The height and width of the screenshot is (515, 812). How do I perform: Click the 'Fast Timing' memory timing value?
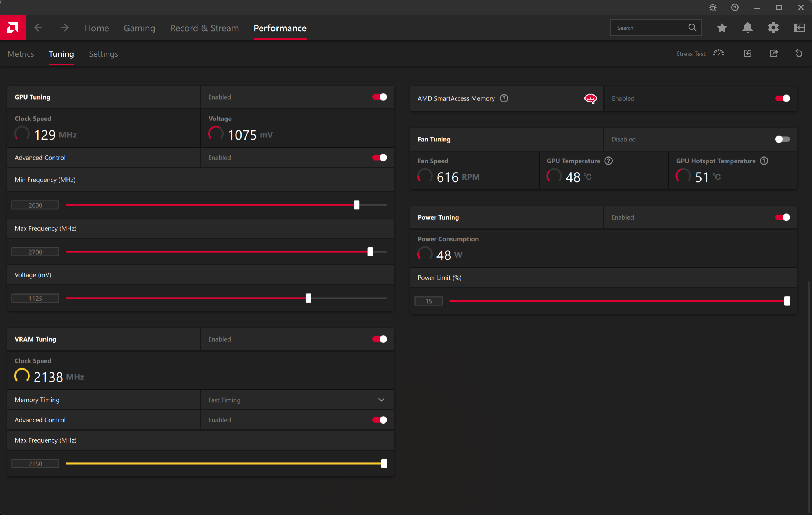tap(224, 400)
